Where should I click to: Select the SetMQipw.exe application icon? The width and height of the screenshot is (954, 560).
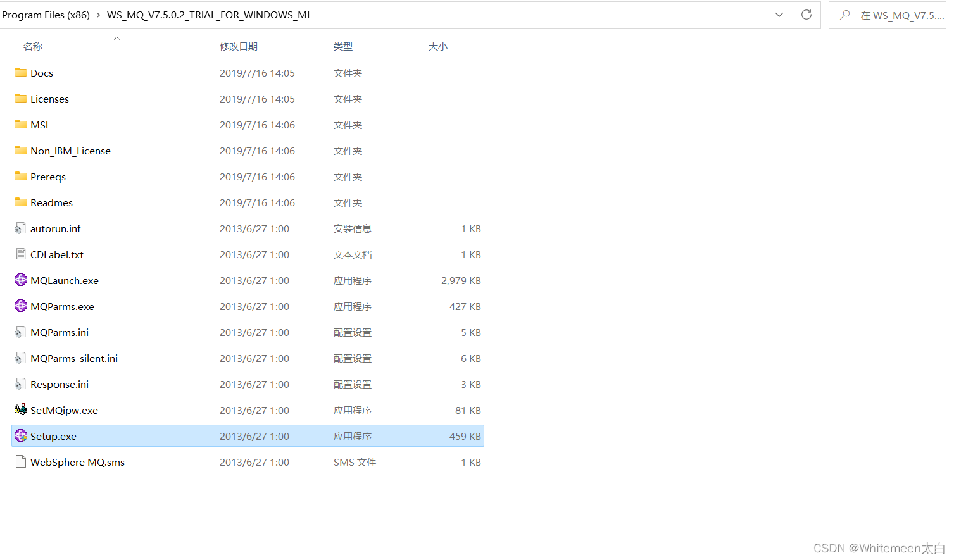[21, 410]
